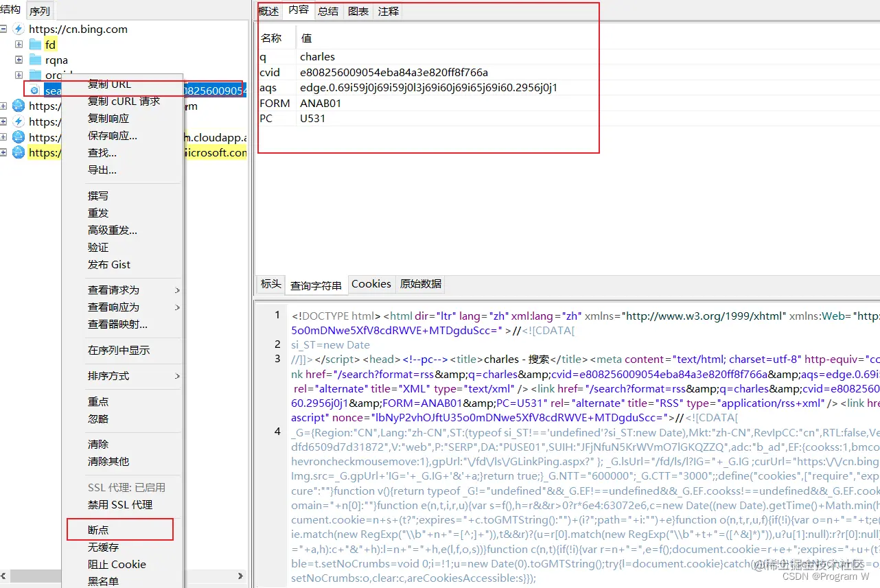880x588 pixels.
Task: Open the 标头 request tab
Action: [270, 284]
